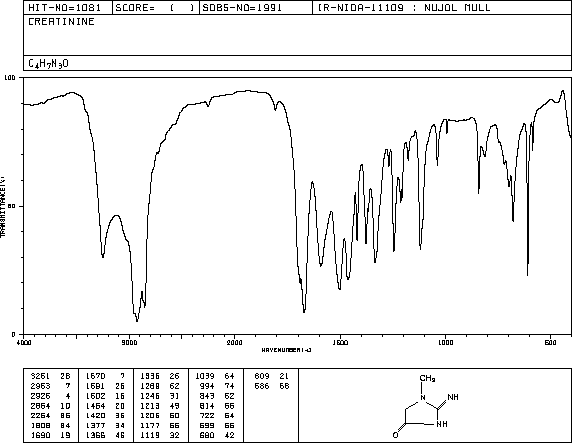
Task: Click the 1690 peak table entry
Action: click(50, 435)
